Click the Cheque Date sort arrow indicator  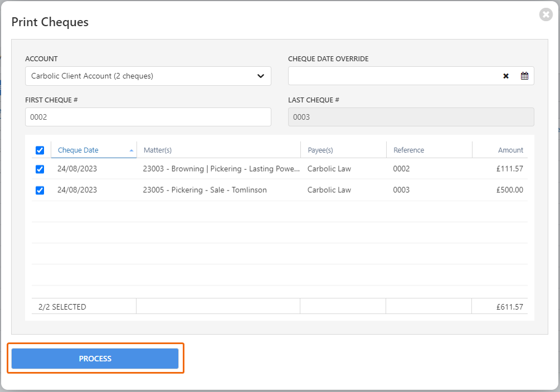point(132,150)
